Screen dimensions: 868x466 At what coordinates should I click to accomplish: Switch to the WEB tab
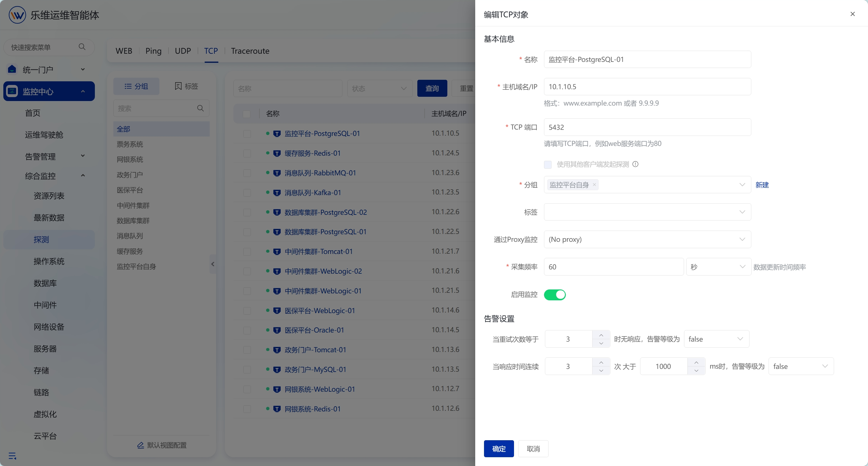pos(124,51)
